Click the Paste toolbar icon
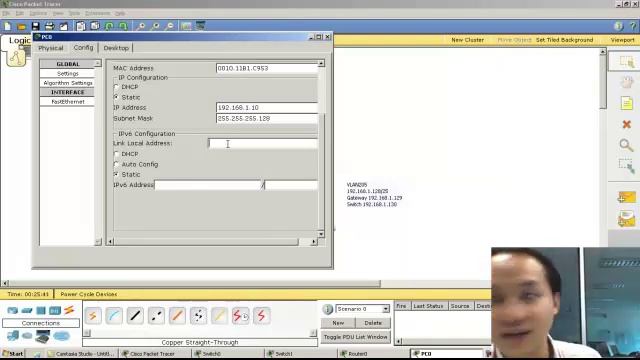 95,27
